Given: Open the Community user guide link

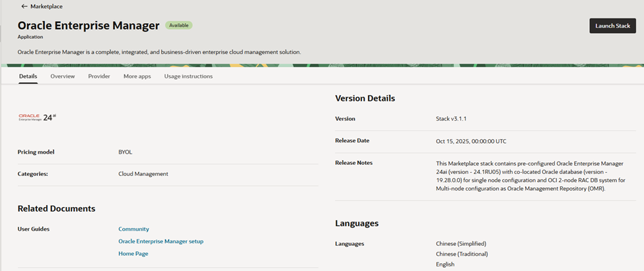Looking at the screenshot, I should pos(133,229).
